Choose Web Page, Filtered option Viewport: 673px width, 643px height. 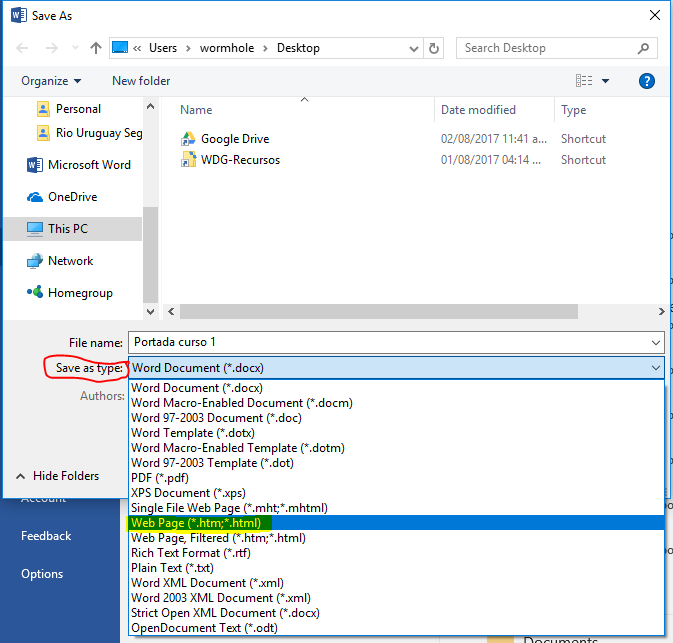pyautogui.click(x=396, y=538)
